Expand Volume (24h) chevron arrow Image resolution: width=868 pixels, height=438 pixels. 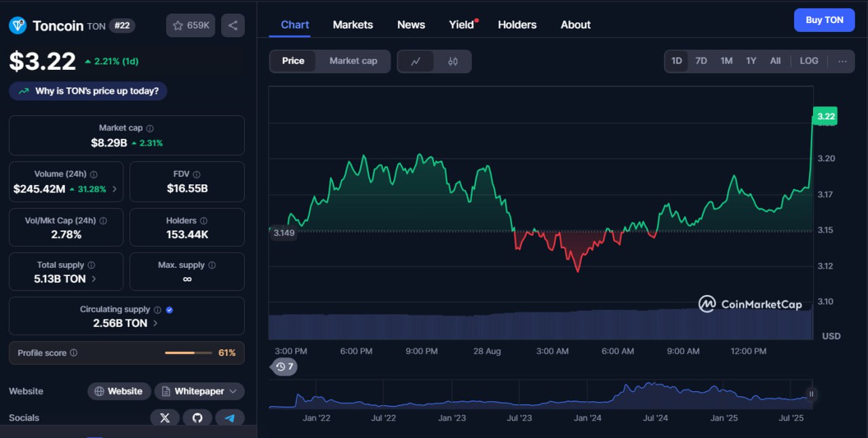click(x=114, y=189)
